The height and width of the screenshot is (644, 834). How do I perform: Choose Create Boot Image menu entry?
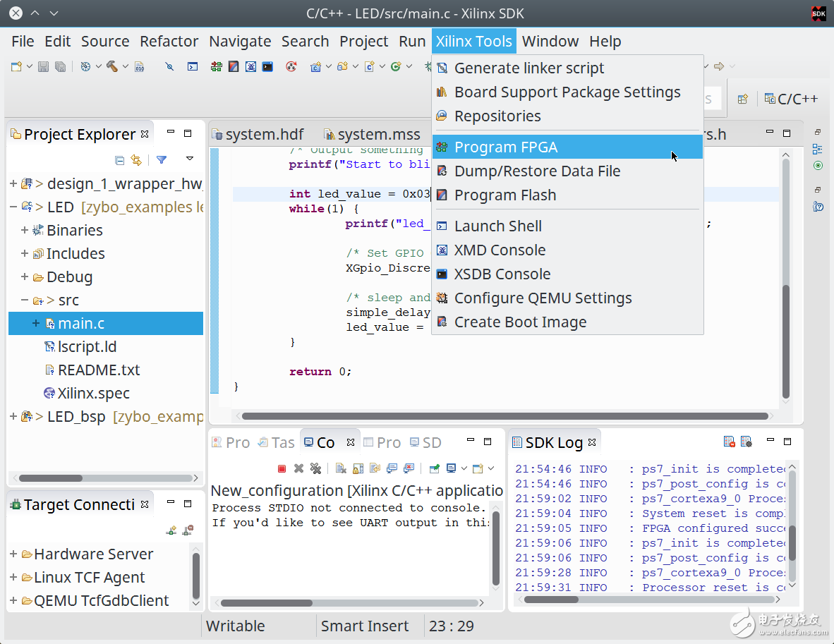click(520, 322)
